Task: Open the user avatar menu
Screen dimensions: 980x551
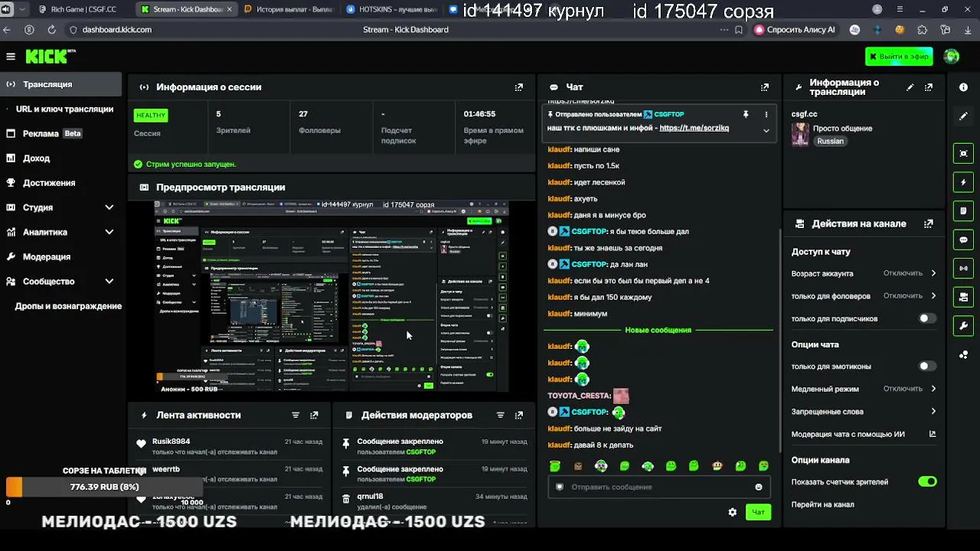Action: (952, 57)
